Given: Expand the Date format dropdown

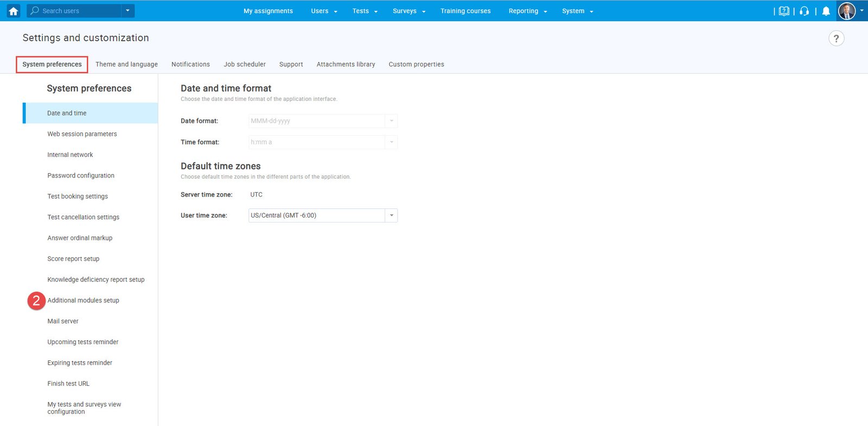Looking at the screenshot, I should (x=391, y=121).
